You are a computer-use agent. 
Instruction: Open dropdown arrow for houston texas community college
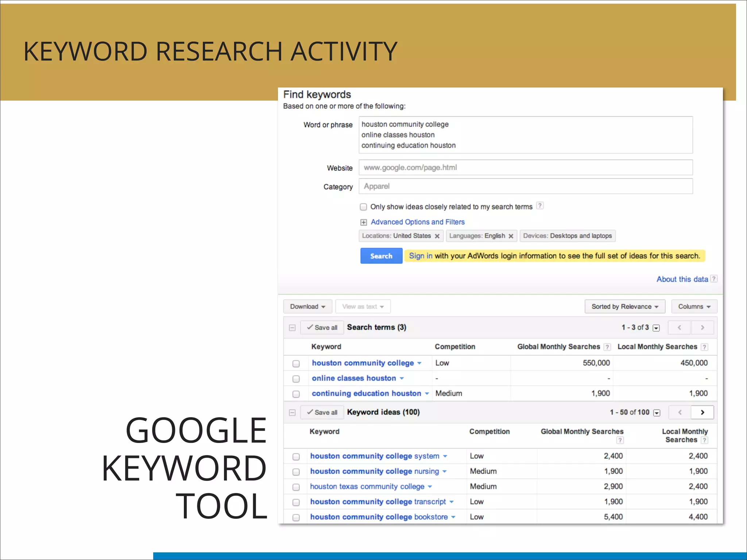pyautogui.click(x=430, y=487)
